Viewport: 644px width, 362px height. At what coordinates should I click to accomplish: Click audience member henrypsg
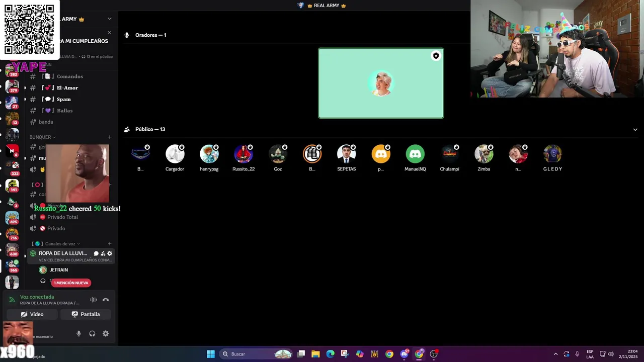coord(209,158)
